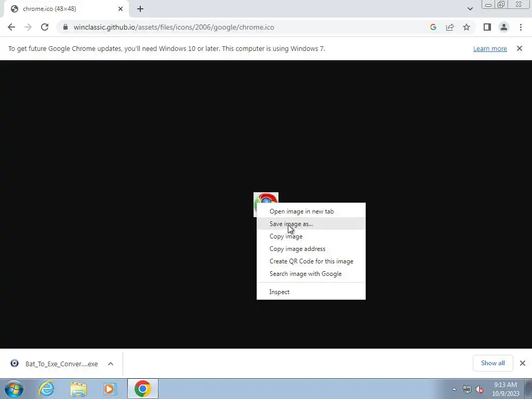Click the lock site info icon
This screenshot has width=532, height=399.
(65, 27)
